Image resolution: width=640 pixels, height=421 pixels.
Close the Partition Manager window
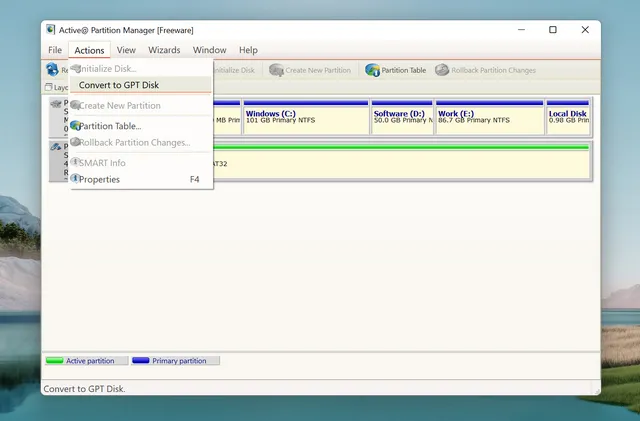(585, 30)
